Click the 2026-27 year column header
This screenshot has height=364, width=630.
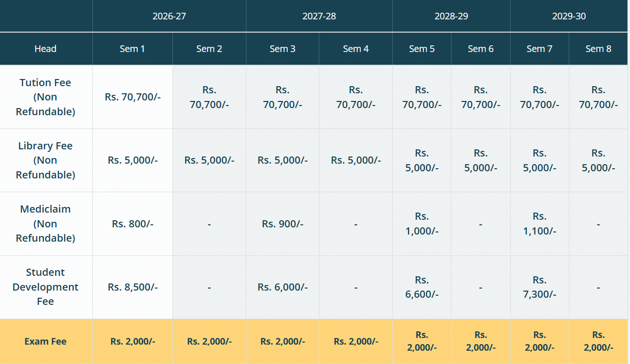click(169, 16)
